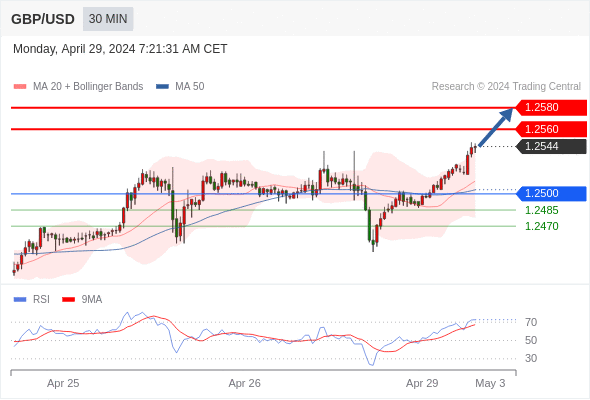590x400 pixels.
Task: Toggle the RSI legend item
Action: pyautogui.click(x=32, y=300)
